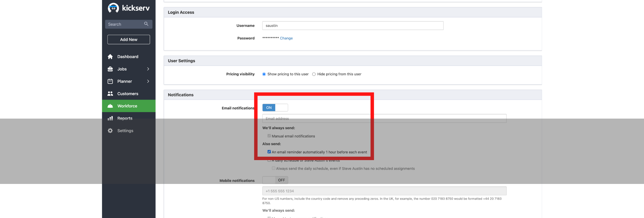The image size is (644, 218).
Task: Click the Customers people icon
Action: (110, 94)
